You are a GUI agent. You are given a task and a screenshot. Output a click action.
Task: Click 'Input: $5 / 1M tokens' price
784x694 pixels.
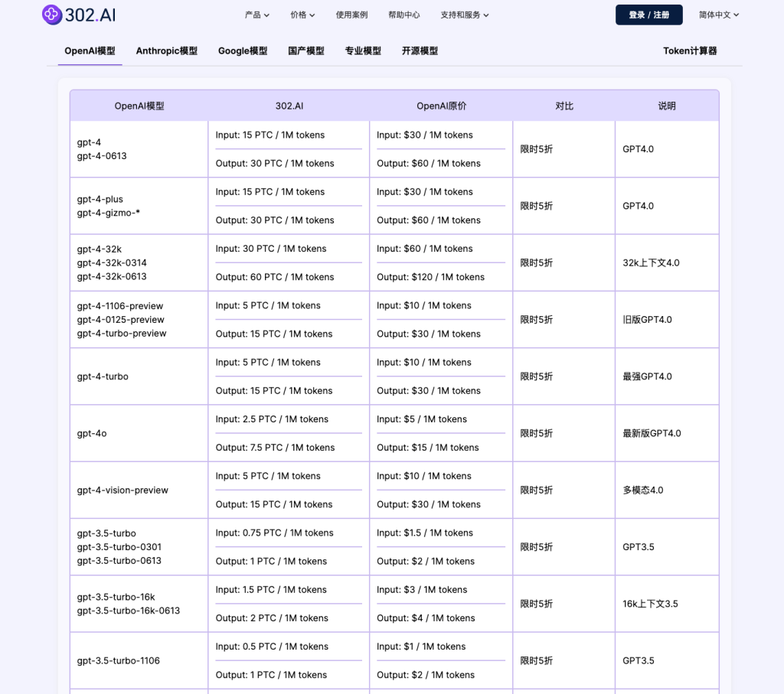pyautogui.click(x=422, y=419)
